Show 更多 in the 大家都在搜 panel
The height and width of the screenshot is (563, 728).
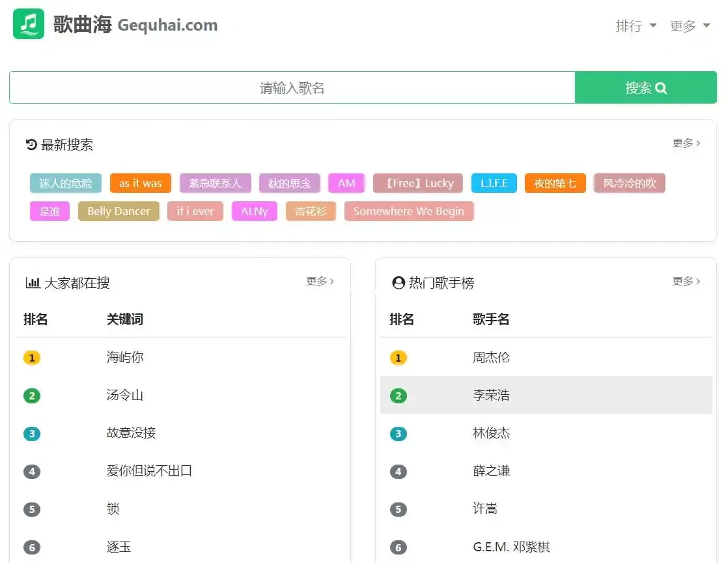tap(320, 281)
